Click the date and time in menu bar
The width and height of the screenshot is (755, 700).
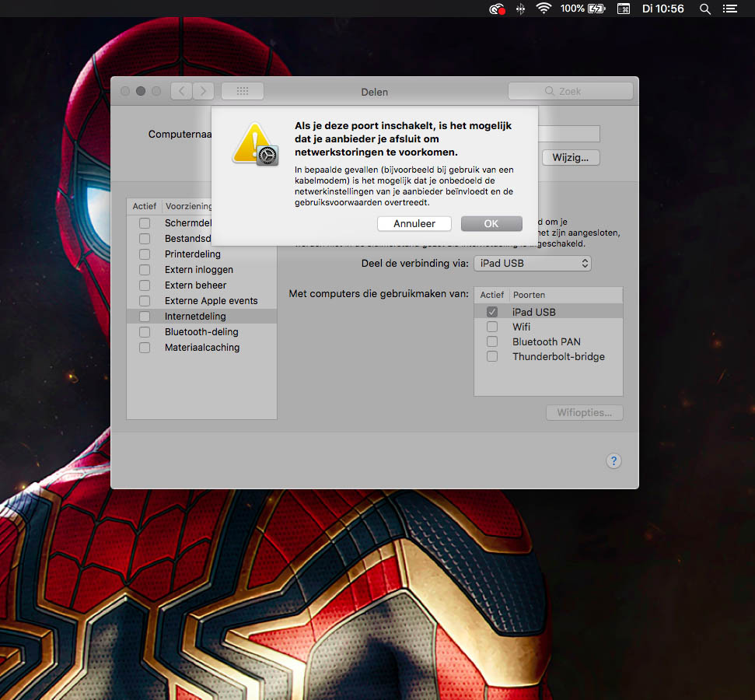pyautogui.click(x=662, y=9)
